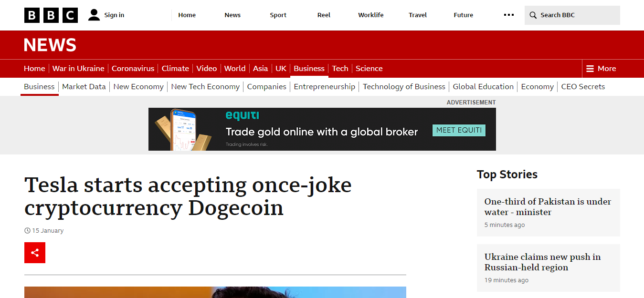Click the Sign in person icon

click(94, 15)
